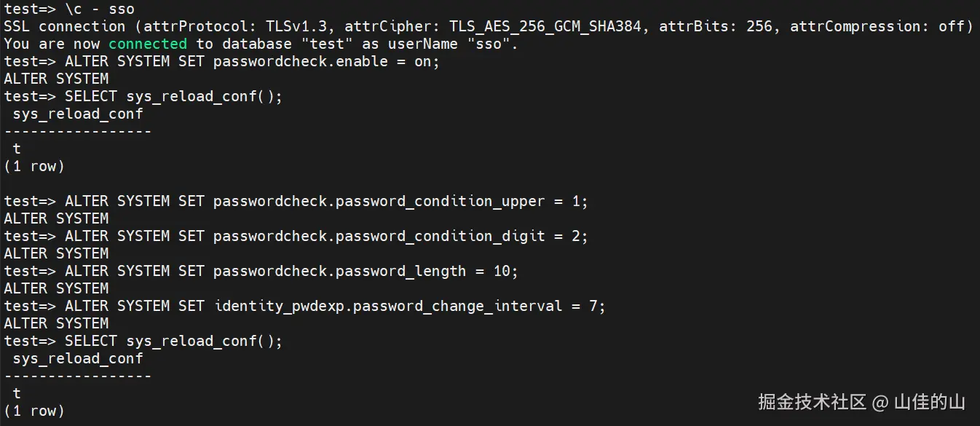980x426 pixels.
Task: Click the last "(1 row)" result line
Action: [x=34, y=411]
